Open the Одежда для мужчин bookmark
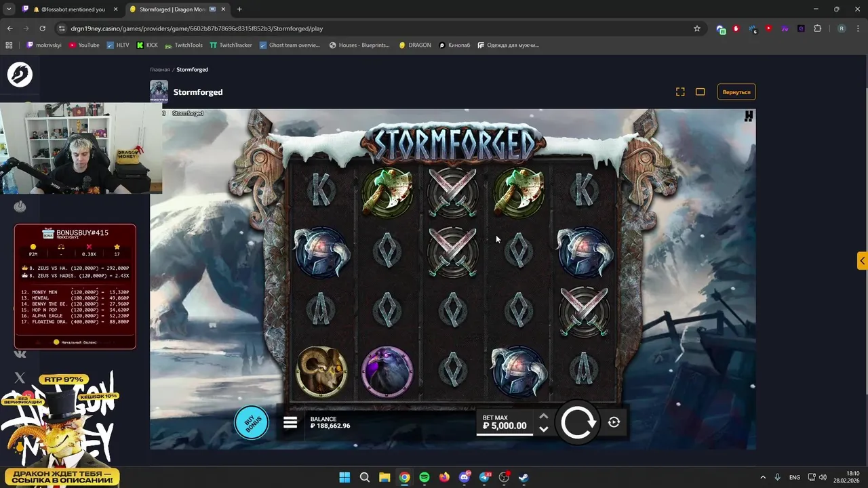 pos(508,45)
